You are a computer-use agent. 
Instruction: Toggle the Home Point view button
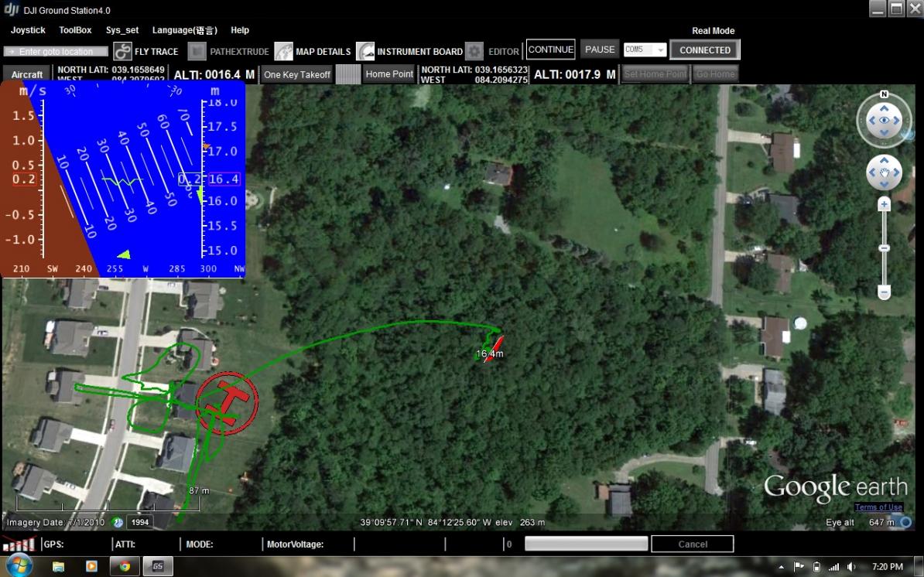[389, 74]
